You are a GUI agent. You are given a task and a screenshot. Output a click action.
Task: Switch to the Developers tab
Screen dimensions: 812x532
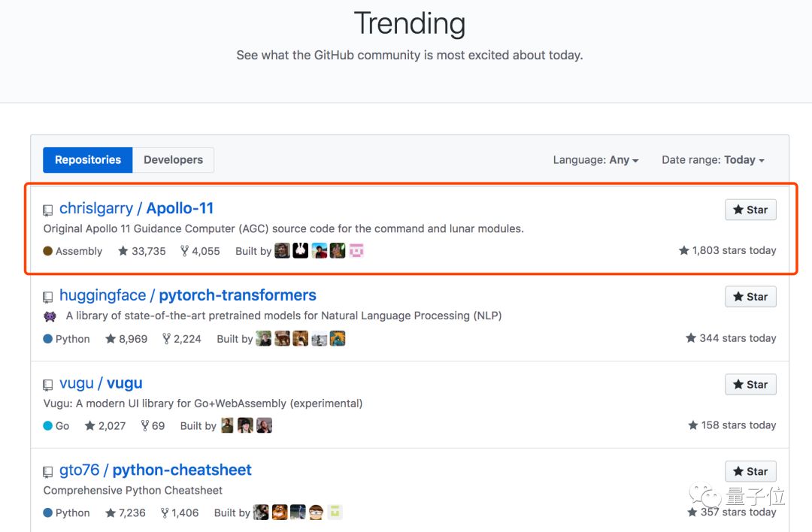173,160
